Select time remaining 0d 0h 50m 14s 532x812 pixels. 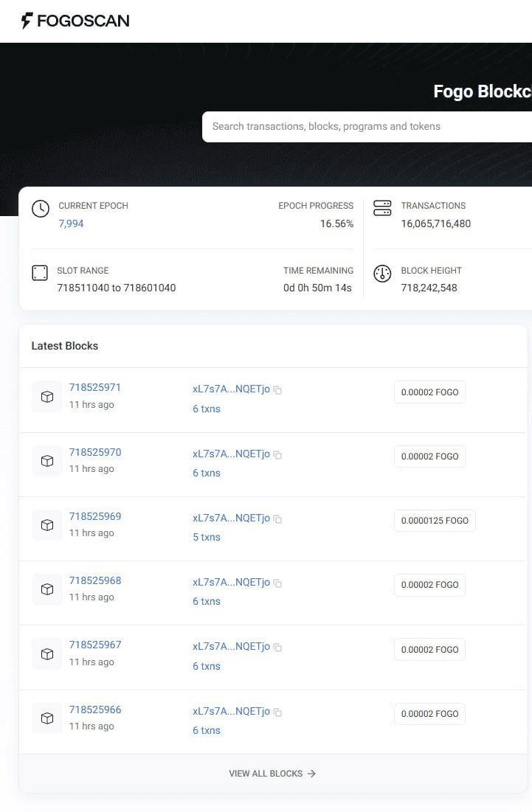(317, 288)
